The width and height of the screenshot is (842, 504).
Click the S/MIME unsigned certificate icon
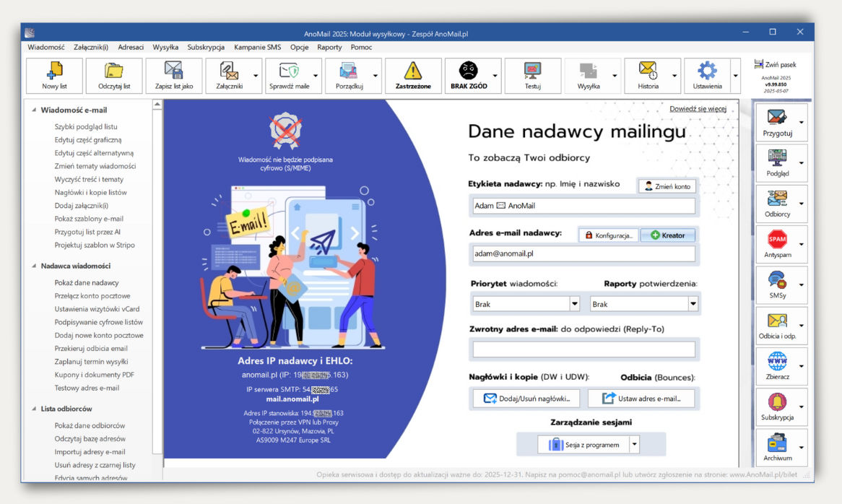pyautogui.click(x=286, y=131)
